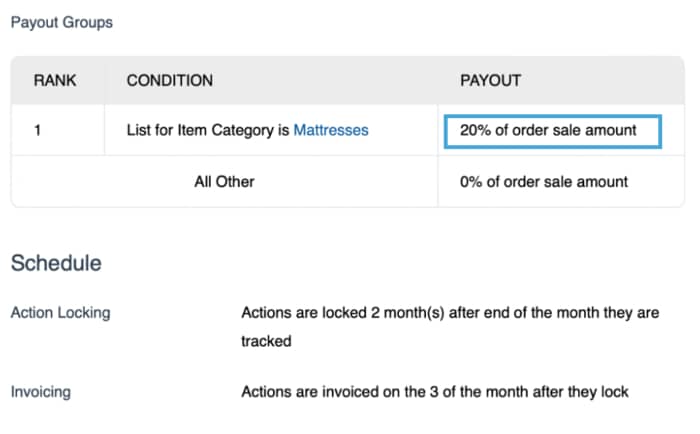Click the Action Locking label
The height and width of the screenshot is (434, 700).
[60, 313]
